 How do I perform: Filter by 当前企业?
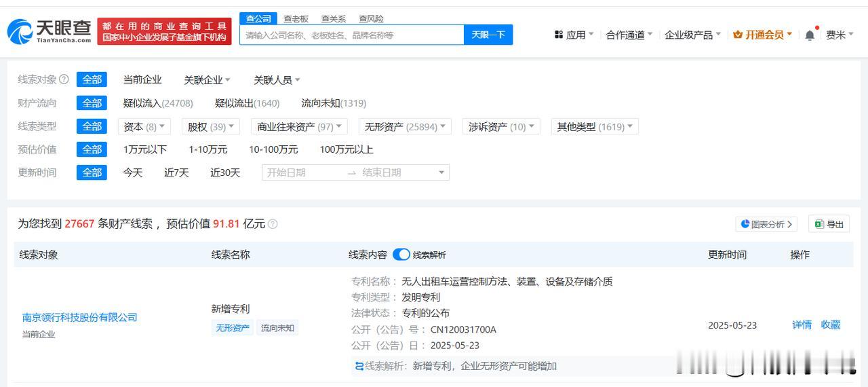coord(142,79)
